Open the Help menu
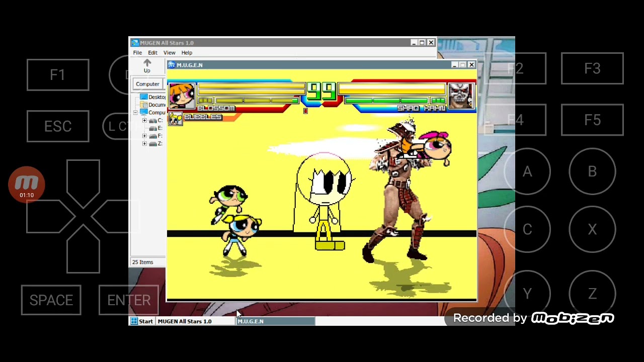644x362 pixels. coord(187,53)
